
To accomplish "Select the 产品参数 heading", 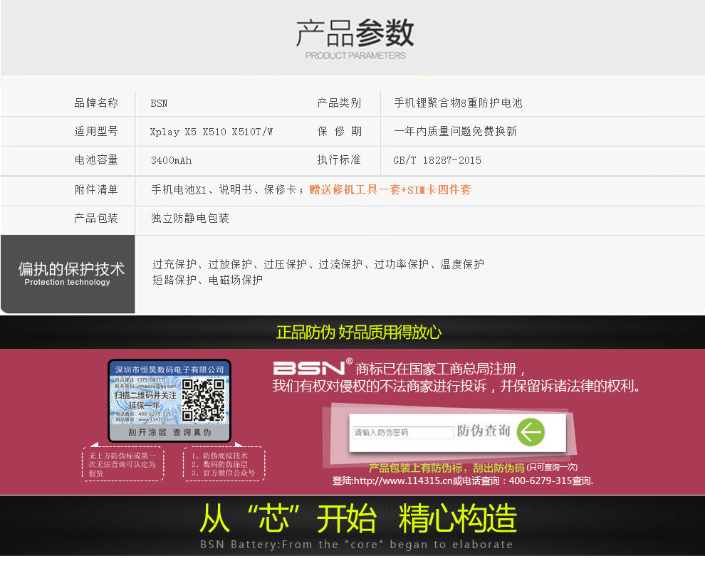I will (355, 34).
